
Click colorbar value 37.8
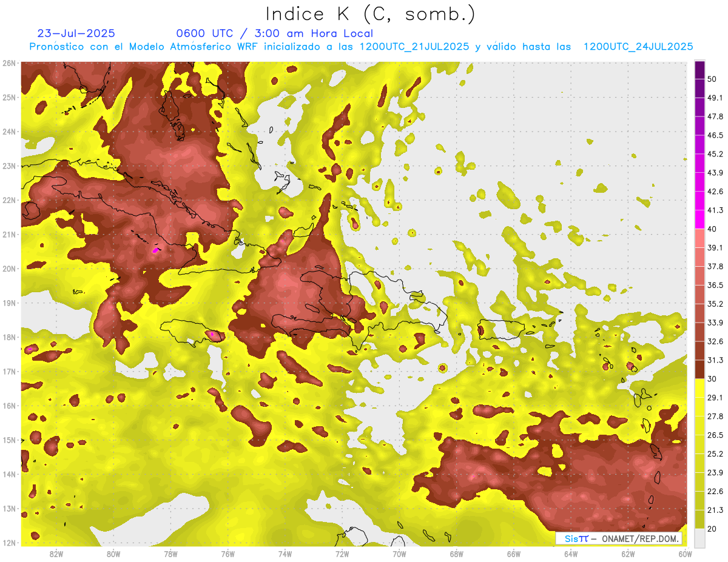point(715,266)
